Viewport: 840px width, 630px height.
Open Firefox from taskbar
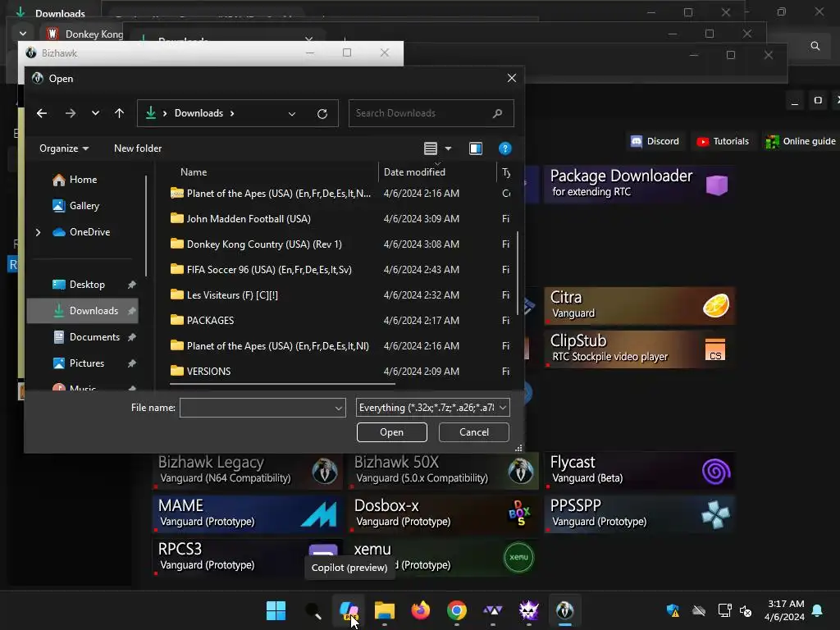point(421,610)
